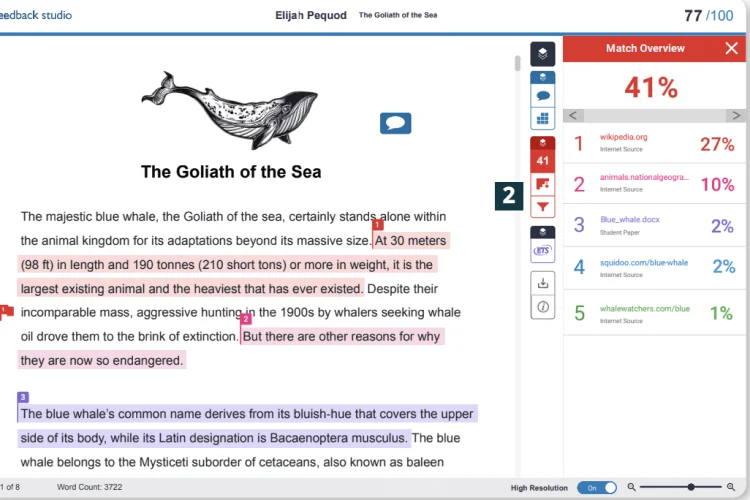Click the grading layer header icon

click(542, 77)
